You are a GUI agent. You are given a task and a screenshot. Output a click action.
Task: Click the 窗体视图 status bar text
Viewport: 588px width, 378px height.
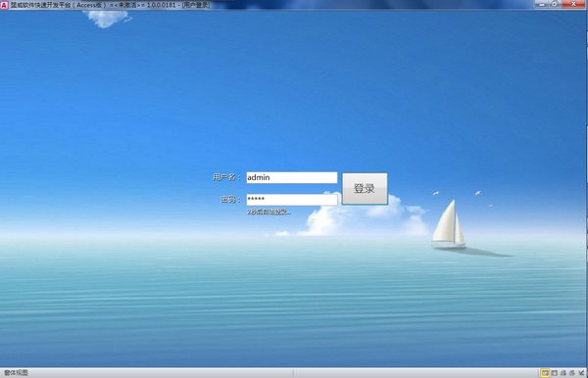16,373
